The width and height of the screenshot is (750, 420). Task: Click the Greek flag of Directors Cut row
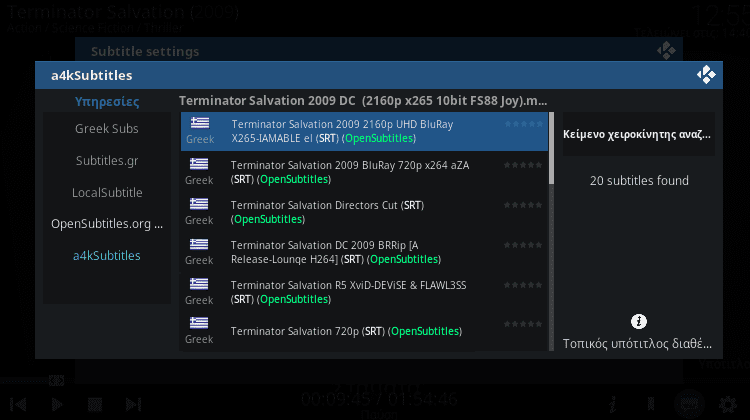(199, 204)
